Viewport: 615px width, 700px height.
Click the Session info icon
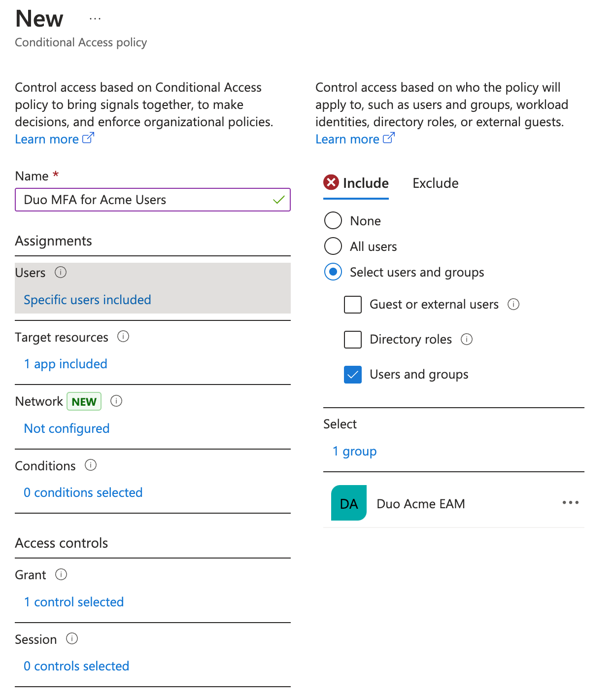72,638
